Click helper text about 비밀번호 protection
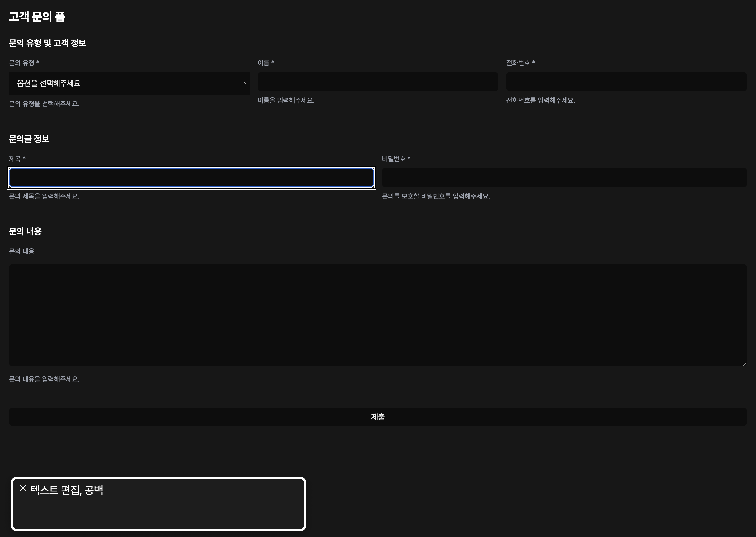756x537 pixels. point(435,196)
